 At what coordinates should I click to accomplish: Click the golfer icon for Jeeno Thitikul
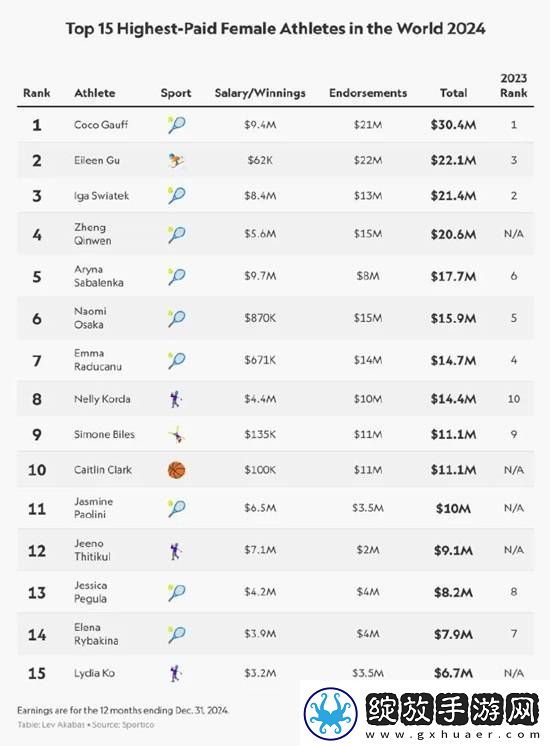coord(176,550)
